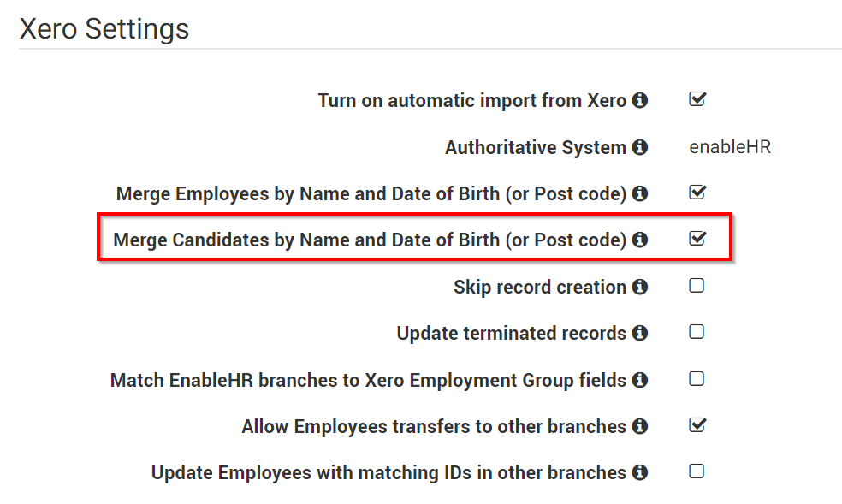The height and width of the screenshot is (504, 842).
Task: Click info icon beside Turn on automatic import
Action: pos(639,100)
